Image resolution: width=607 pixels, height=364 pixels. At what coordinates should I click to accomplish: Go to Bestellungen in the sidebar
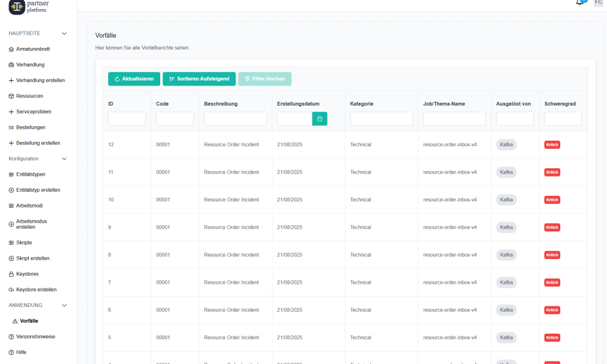[x=30, y=127]
